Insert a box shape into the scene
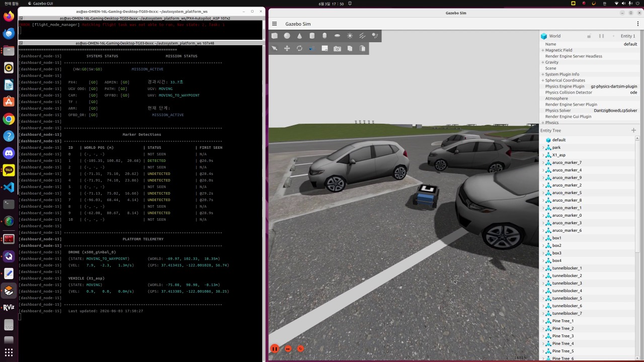644x362 pixels. 275,36
